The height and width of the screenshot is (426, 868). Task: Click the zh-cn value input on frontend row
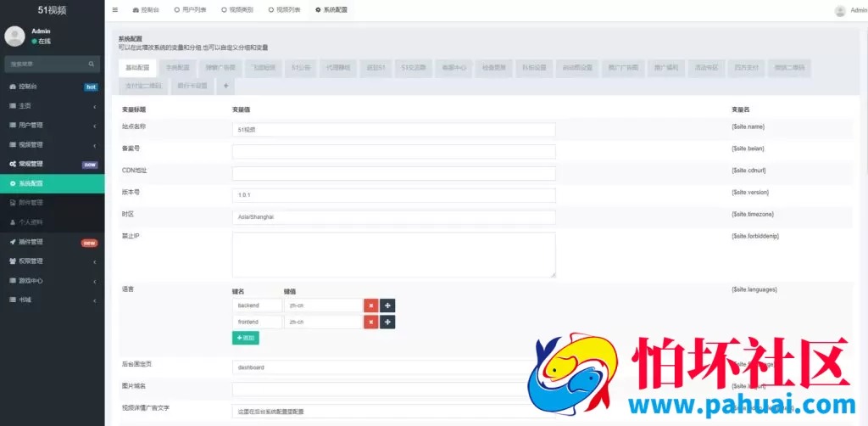point(323,322)
